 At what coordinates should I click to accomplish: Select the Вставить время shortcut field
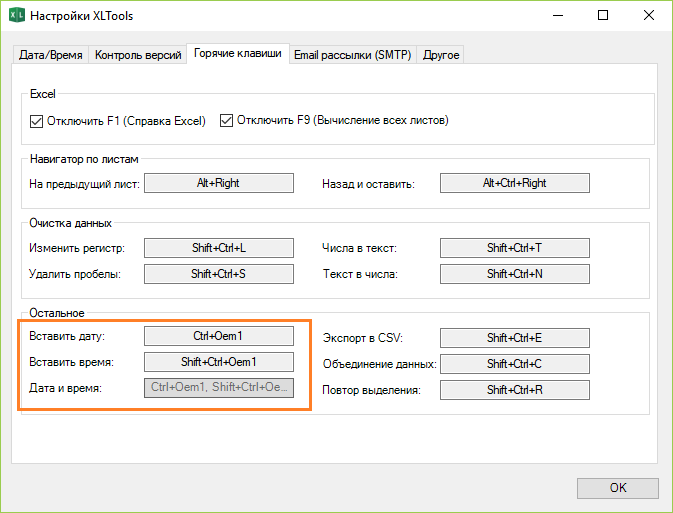(x=219, y=363)
